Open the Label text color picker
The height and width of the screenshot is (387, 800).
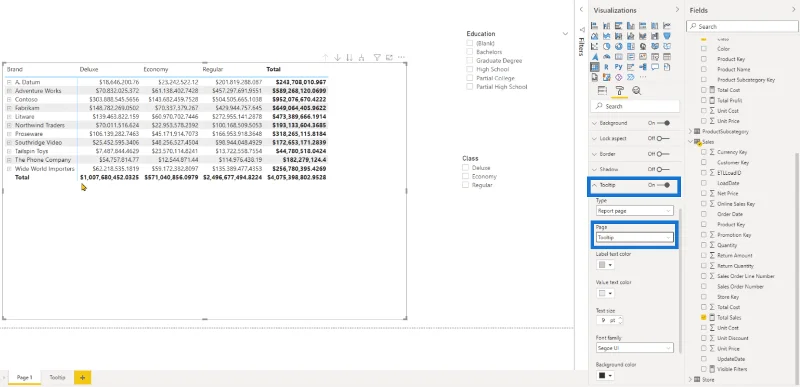click(x=605, y=265)
